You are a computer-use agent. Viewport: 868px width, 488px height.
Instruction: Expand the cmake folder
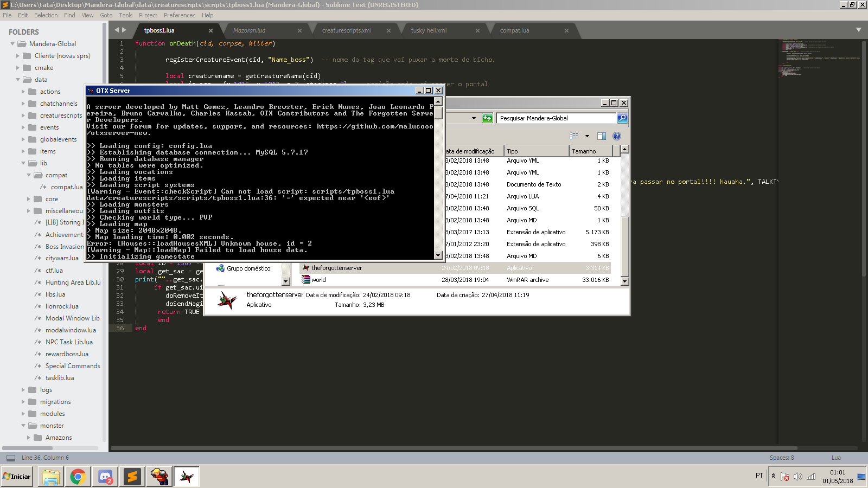pos(18,68)
